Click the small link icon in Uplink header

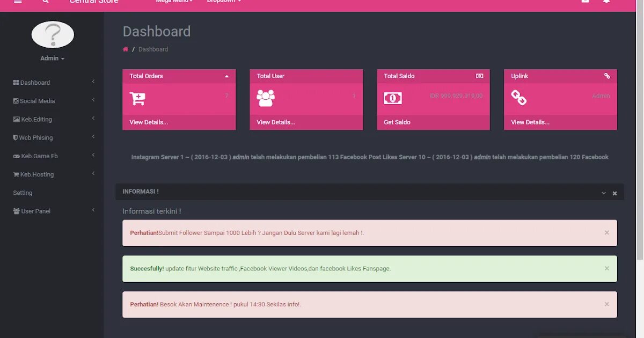pos(607,76)
